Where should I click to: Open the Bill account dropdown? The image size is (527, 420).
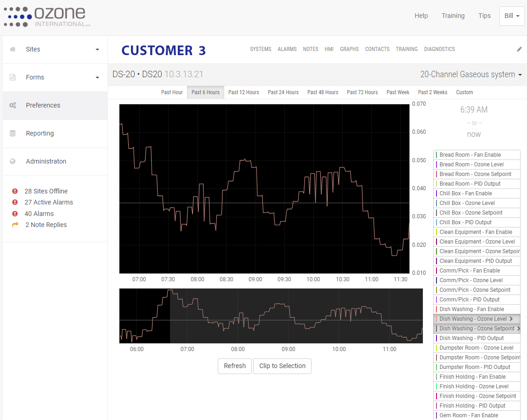point(511,15)
